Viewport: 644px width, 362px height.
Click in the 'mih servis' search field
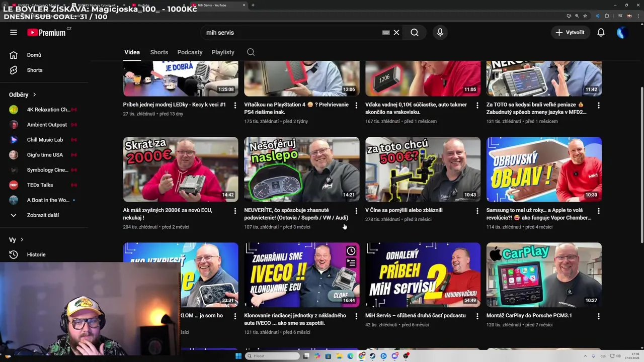point(292,33)
